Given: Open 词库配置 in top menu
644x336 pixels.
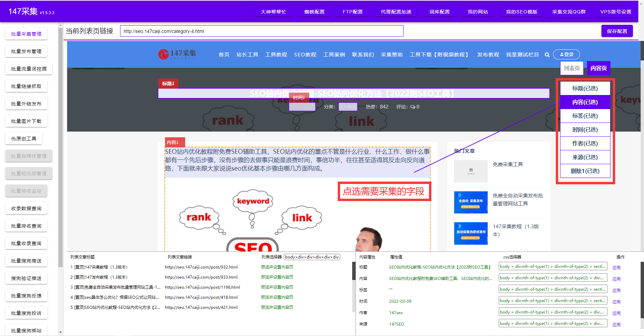Looking at the screenshot, I should (x=439, y=12).
